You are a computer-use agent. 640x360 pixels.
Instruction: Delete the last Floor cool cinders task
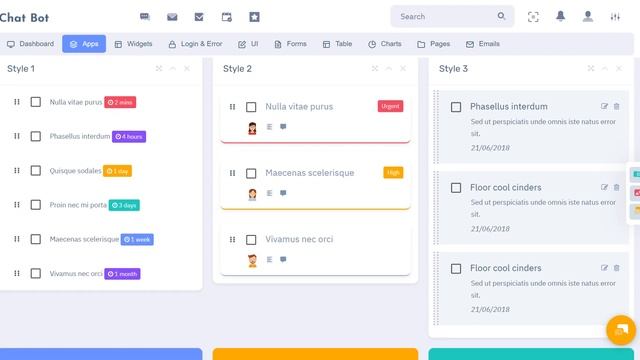tap(616, 268)
